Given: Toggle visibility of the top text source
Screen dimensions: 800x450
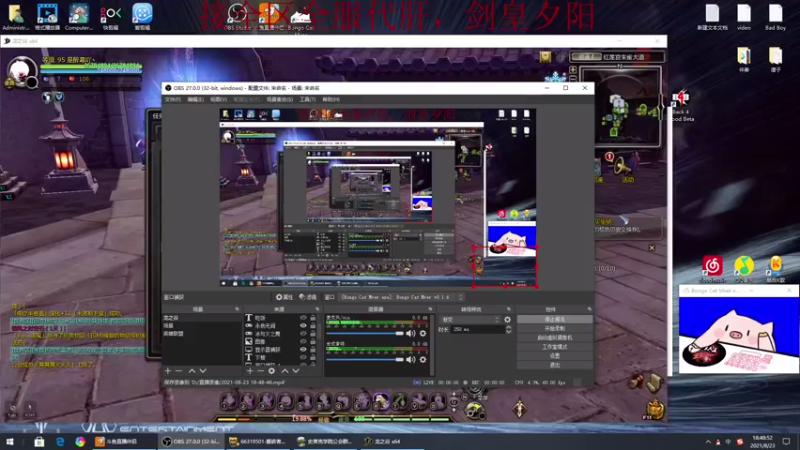Looking at the screenshot, I should [x=303, y=318].
